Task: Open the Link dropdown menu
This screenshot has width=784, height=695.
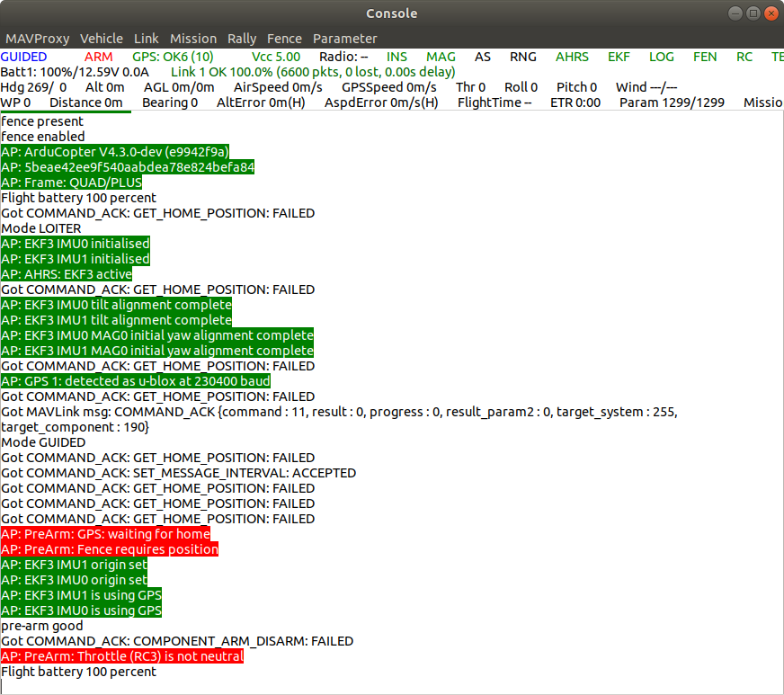Action: (x=146, y=39)
